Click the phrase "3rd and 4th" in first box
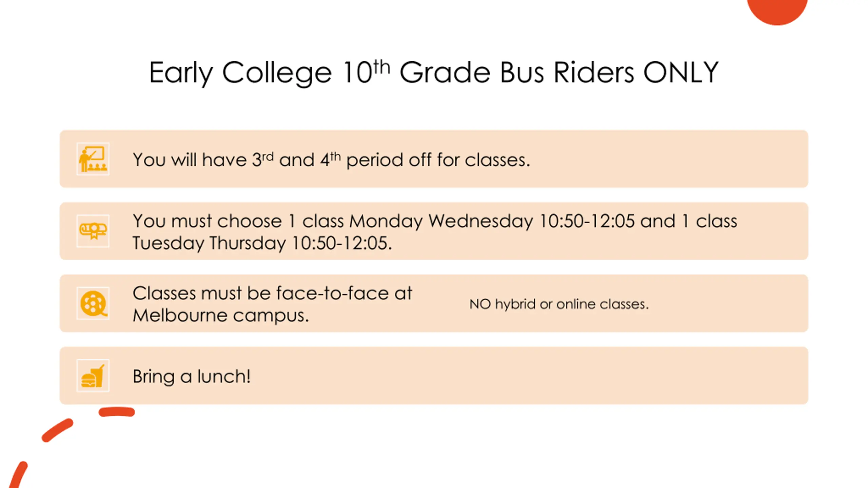Viewport: 868px width, 488px height. (x=296, y=159)
